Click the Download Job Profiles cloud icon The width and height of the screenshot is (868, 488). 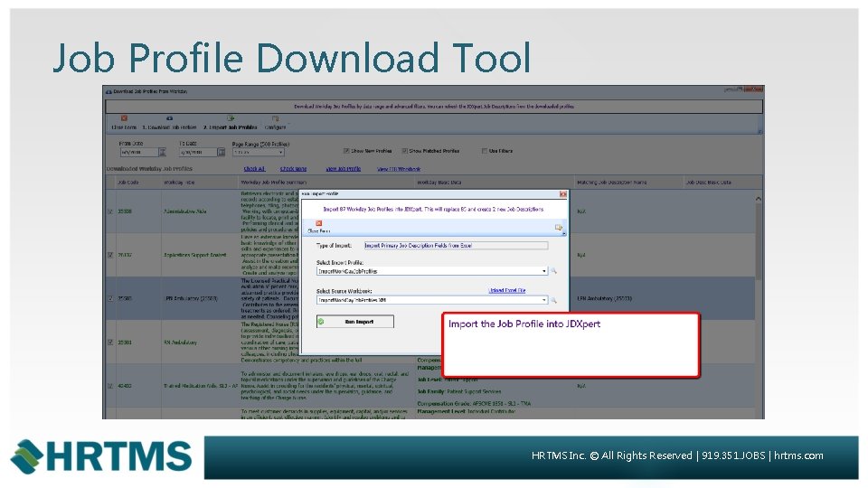point(169,118)
